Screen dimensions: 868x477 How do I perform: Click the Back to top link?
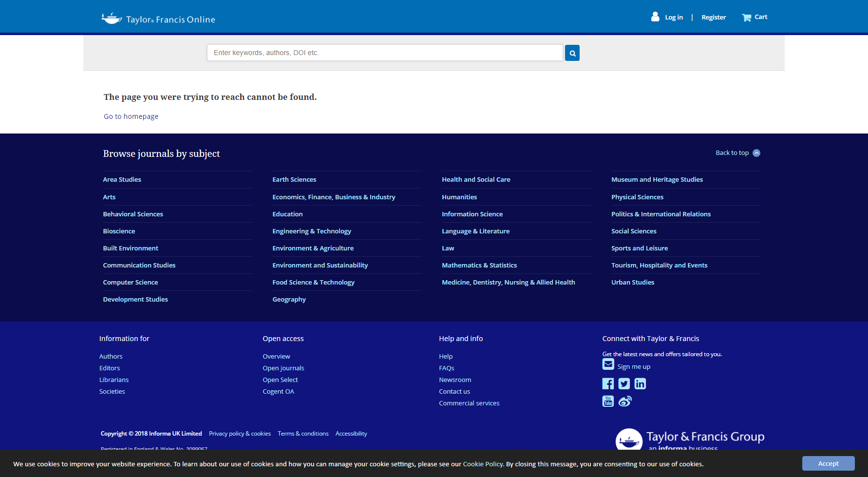pos(732,153)
